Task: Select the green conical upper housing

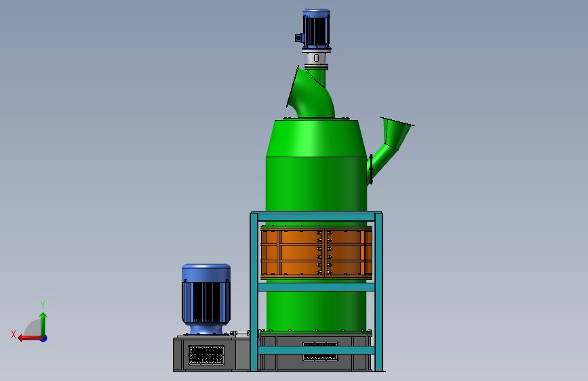Action: [317, 138]
